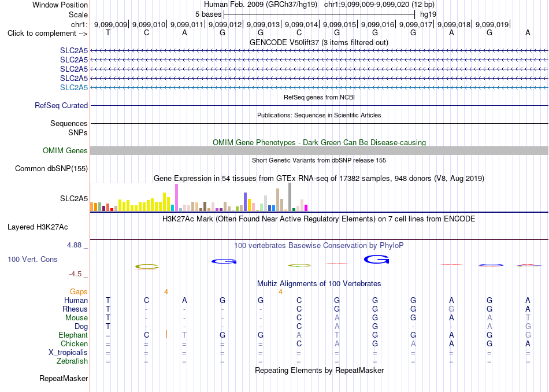Click OMIM Gene Phenotypes green title
Image resolution: width=549 pixels, height=392 pixels.
pyautogui.click(x=319, y=143)
